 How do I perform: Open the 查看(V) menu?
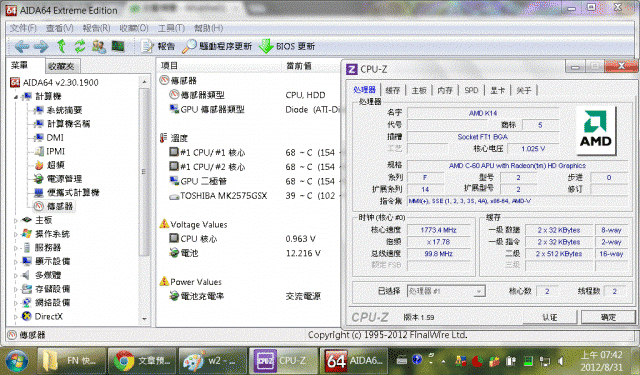point(60,28)
